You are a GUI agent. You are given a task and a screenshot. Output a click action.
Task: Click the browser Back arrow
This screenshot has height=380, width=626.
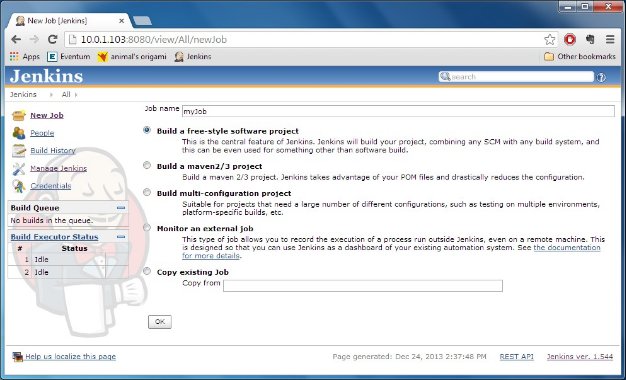(x=16, y=39)
